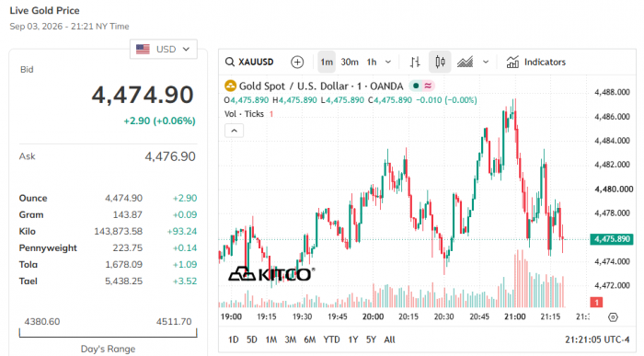Switch to the 1Y range
The width and height of the screenshot is (644, 356).
click(352, 339)
